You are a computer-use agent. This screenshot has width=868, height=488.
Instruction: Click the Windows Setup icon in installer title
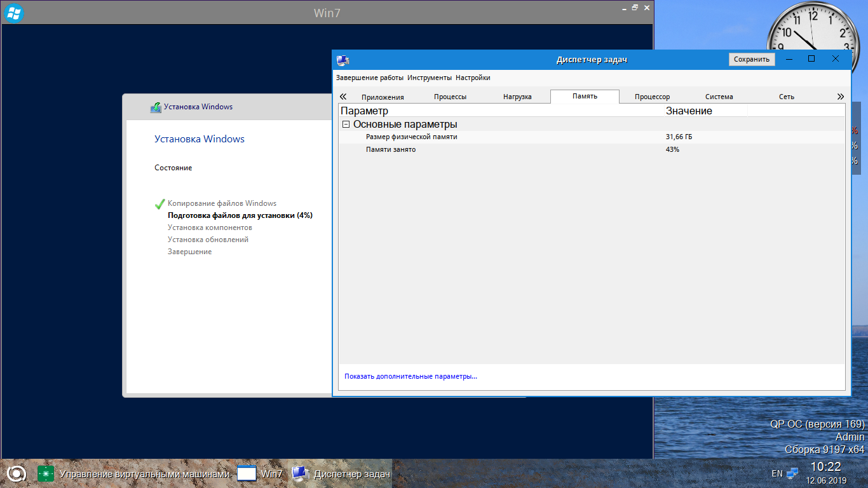156,107
